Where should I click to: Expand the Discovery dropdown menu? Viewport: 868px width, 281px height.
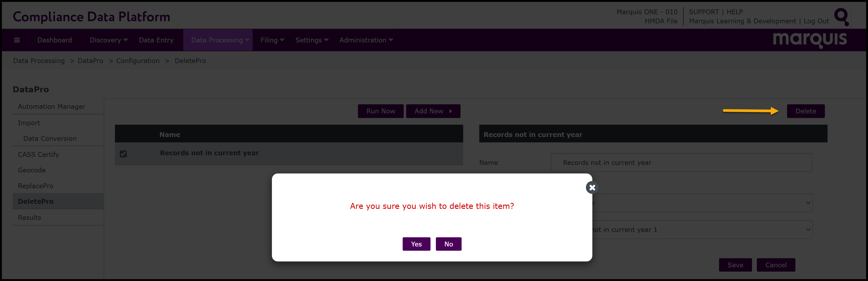(108, 40)
